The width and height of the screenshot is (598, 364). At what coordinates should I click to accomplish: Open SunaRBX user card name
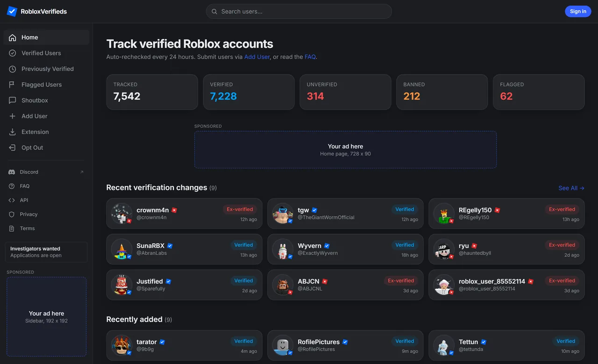point(150,246)
